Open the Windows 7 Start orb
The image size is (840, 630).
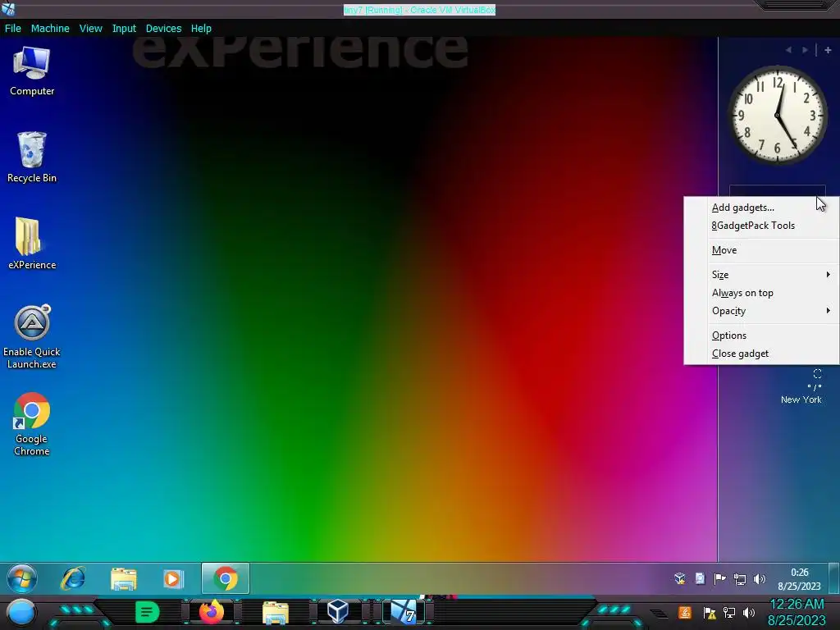pyautogui.click(x=22, y=578)
